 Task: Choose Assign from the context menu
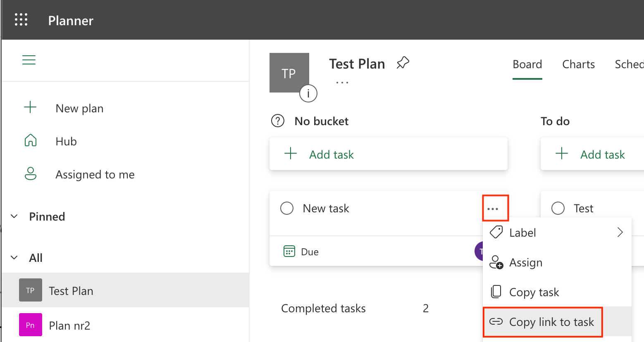tap(557, 262)
